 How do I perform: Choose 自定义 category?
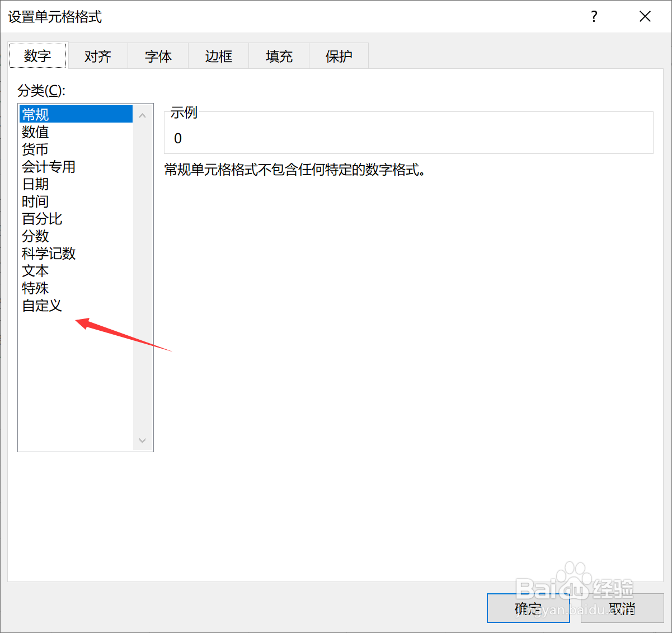(x=76, y=306)
